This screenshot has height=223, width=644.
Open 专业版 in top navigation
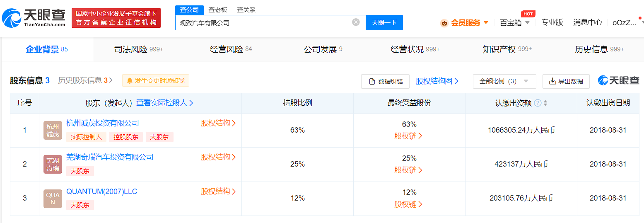click(x=552, y=22)
